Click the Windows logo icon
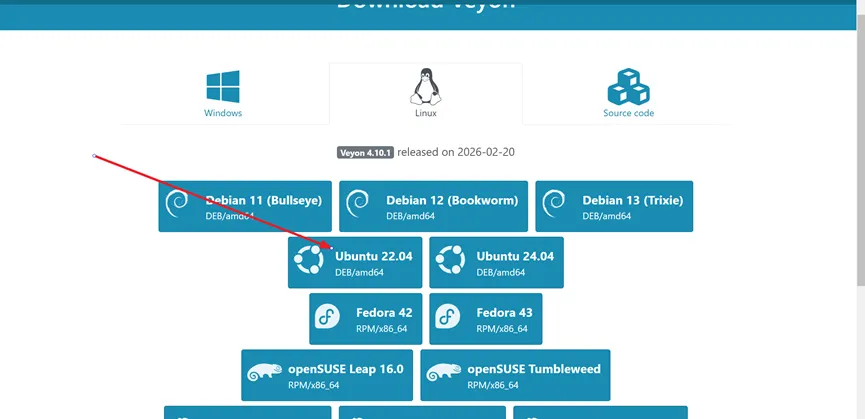The image size is (865, 419). (223, 87)
